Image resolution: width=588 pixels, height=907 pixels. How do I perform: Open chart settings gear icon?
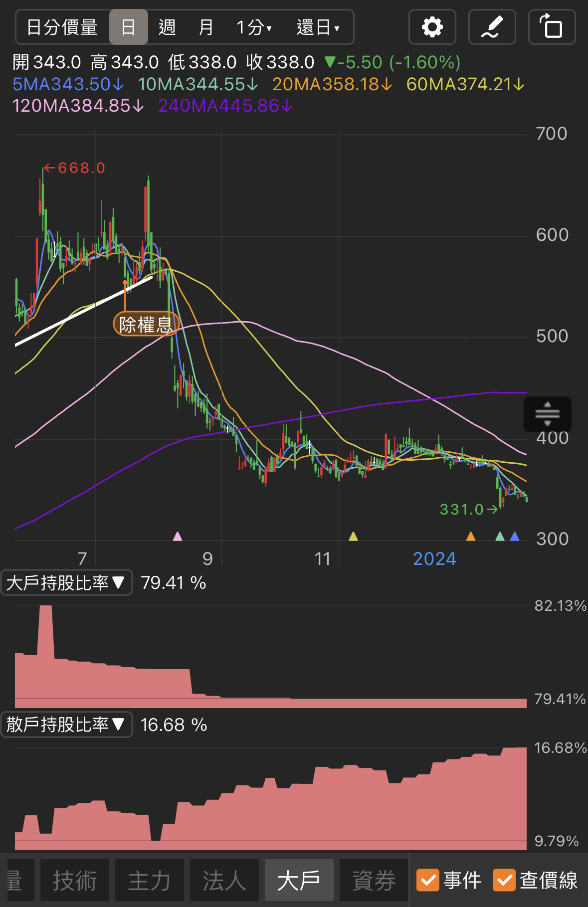432,27
